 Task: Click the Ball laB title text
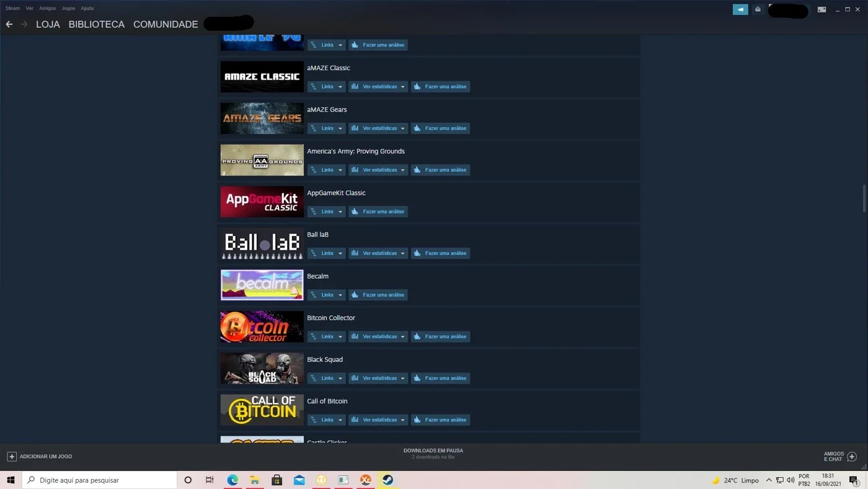click(x=317, y=235)
